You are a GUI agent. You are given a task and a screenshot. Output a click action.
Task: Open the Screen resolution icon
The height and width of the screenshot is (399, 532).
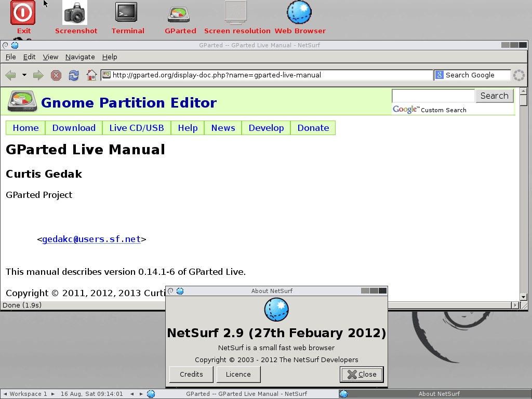click(236, 12)
